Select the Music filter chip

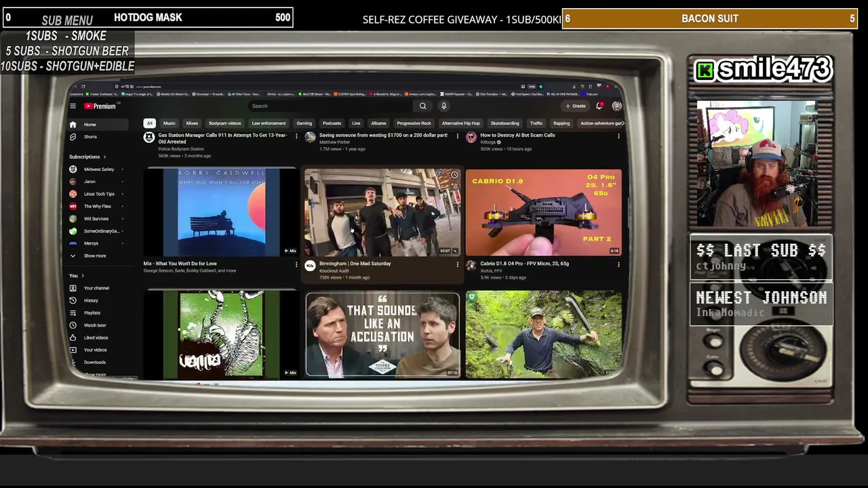[x=169, y=123]
